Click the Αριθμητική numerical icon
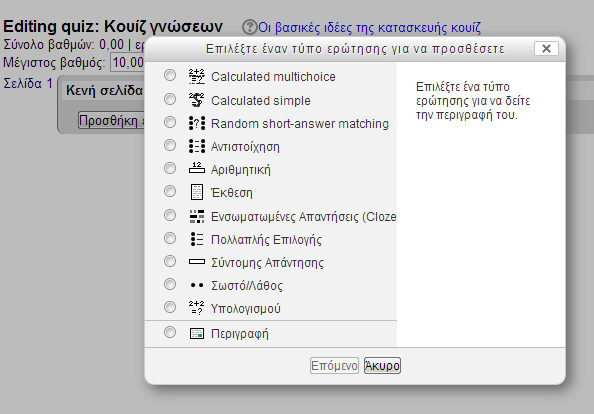This screenshot has width=594, height=414. click(197, 168)
